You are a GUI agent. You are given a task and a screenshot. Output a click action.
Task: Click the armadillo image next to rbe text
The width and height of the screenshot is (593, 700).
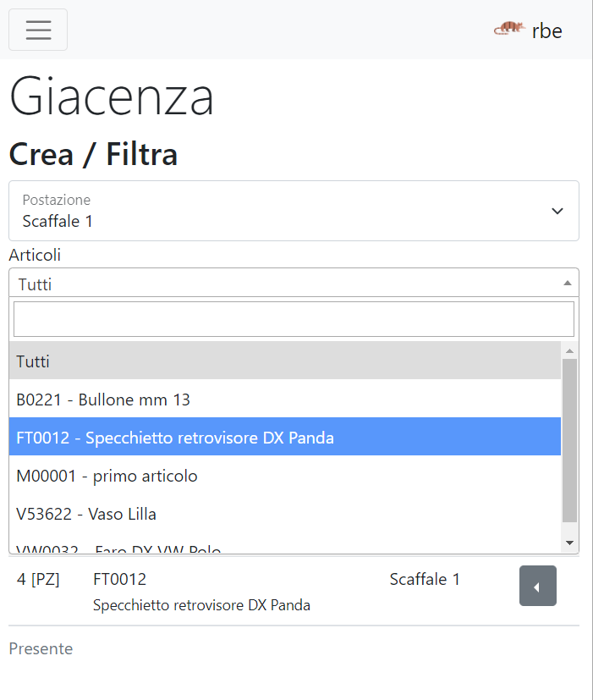508,27
